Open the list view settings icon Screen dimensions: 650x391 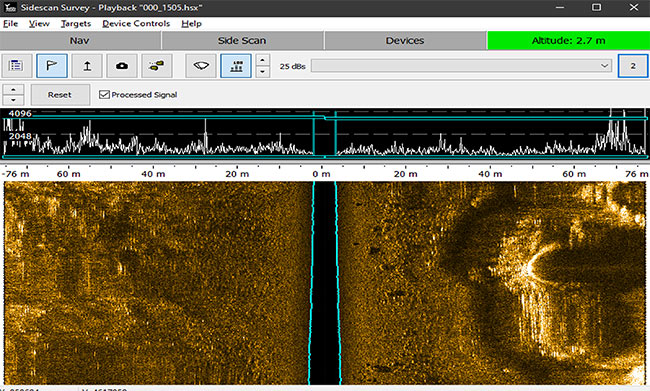pyautogui.click(x=17, y=66)
